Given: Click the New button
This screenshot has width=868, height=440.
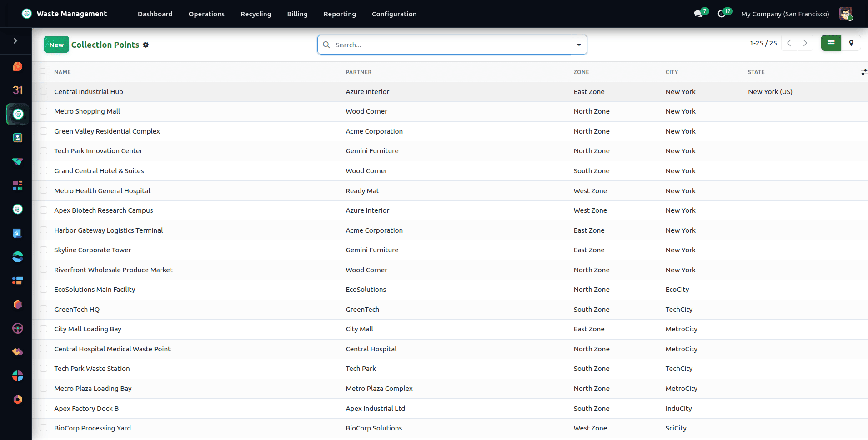Looking at the screenshot, I should [56, 45].
